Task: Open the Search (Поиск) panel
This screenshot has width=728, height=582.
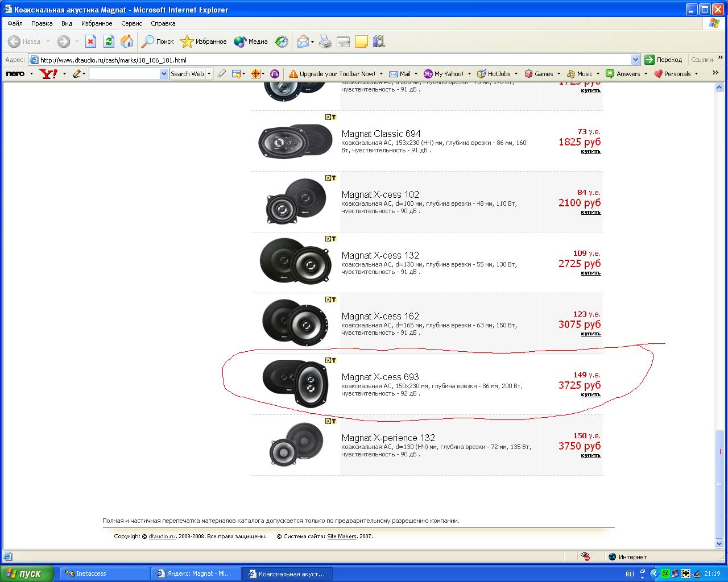Action: pos(158,41)
